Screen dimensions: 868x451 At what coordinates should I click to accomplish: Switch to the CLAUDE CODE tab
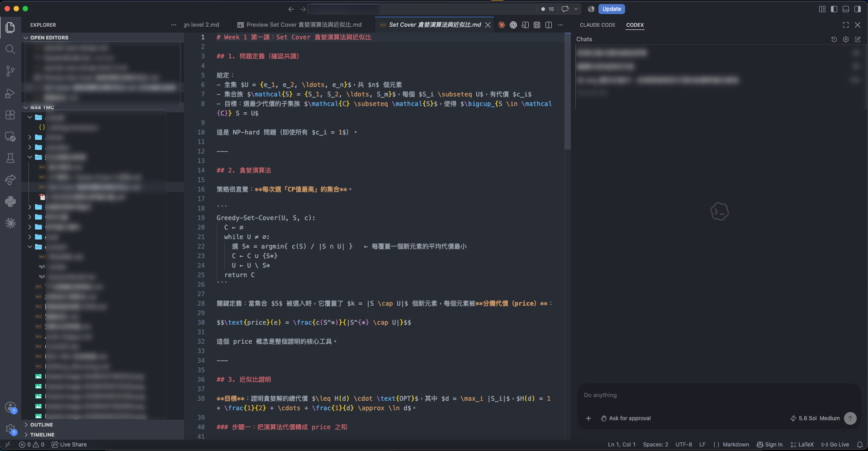[x=598, y=25]
